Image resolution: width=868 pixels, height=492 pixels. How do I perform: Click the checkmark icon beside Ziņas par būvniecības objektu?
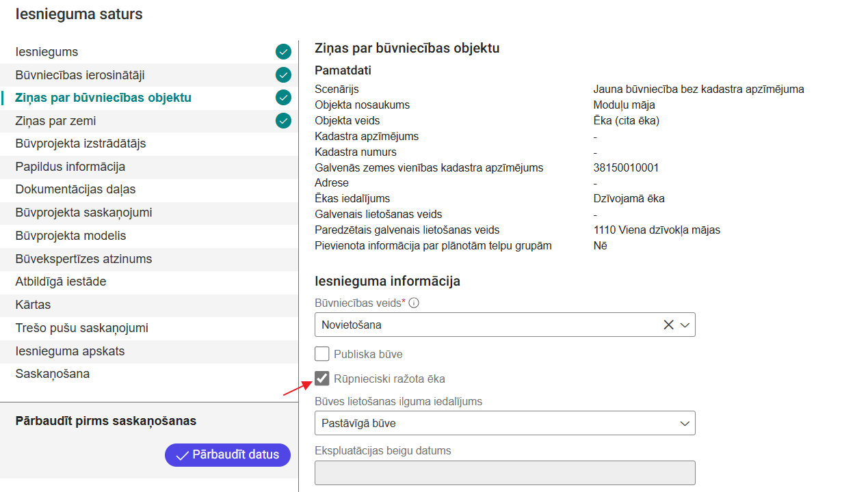click(x=283, y=98)
